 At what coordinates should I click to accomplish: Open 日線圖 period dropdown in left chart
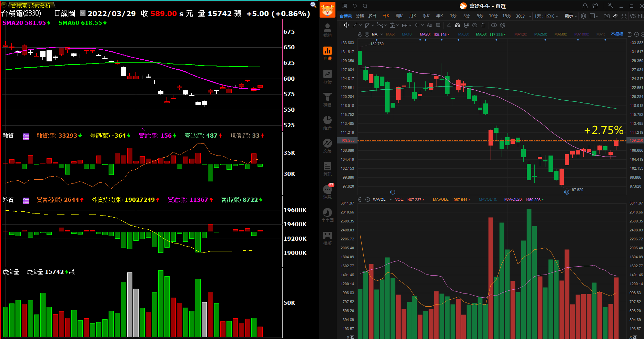point(83,13)
